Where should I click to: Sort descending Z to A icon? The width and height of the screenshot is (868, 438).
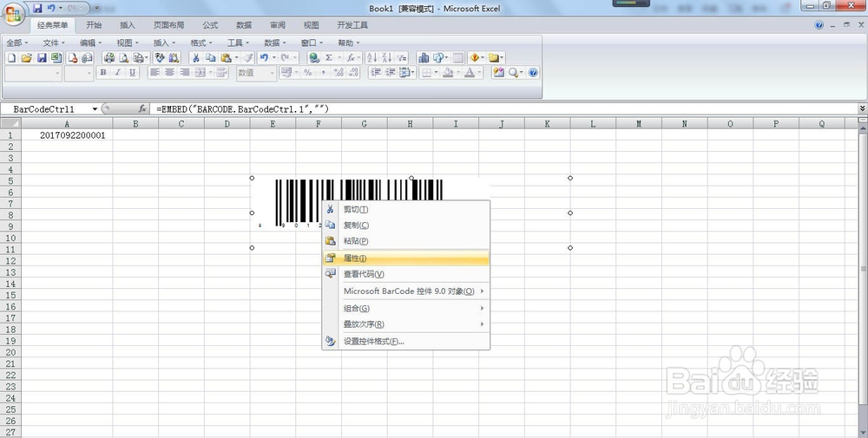click(386, 57)
